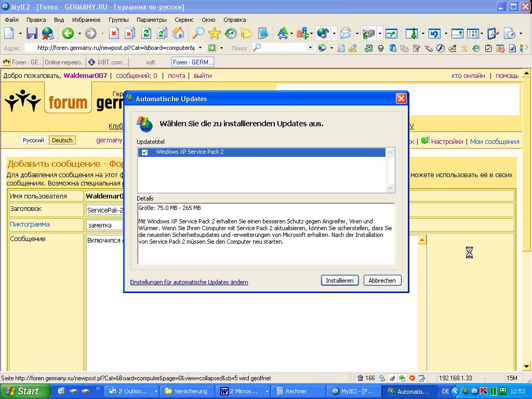The height and width of the screenshot is (399, 532).
Task: Open the address bar URL dropdown
Action: [201, 48]
